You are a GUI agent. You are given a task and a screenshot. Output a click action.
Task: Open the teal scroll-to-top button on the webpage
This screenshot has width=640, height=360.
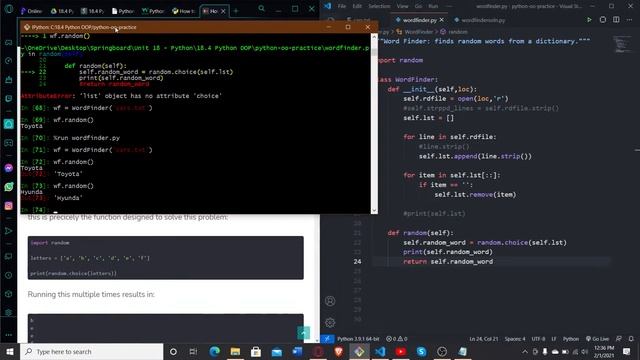pos(303,333)
